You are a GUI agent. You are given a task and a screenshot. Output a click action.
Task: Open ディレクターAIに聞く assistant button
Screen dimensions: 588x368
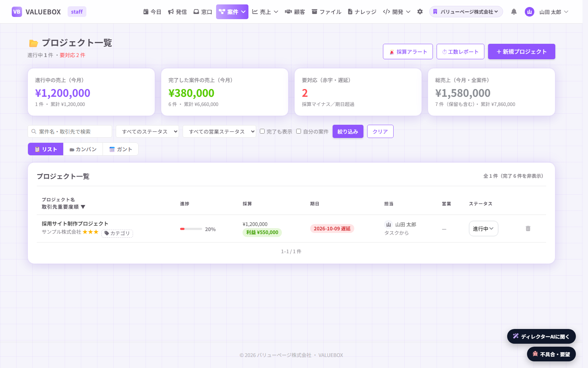pos(541,336)
